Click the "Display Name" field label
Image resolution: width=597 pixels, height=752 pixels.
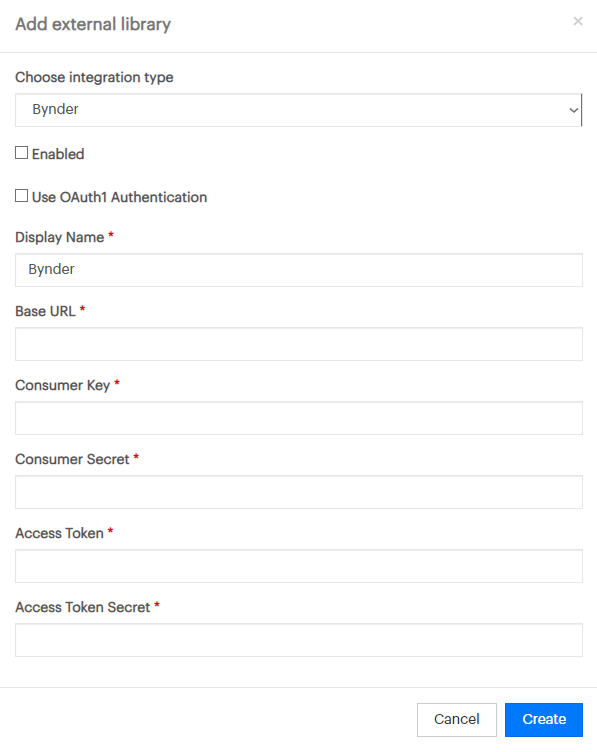point(59,237)
